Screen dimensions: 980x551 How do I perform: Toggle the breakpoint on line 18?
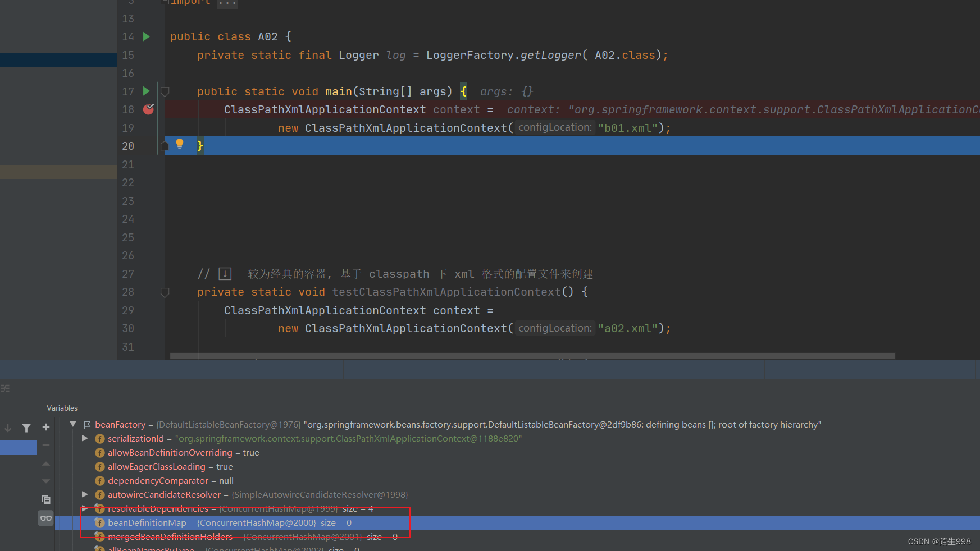(x=148, y=109)
